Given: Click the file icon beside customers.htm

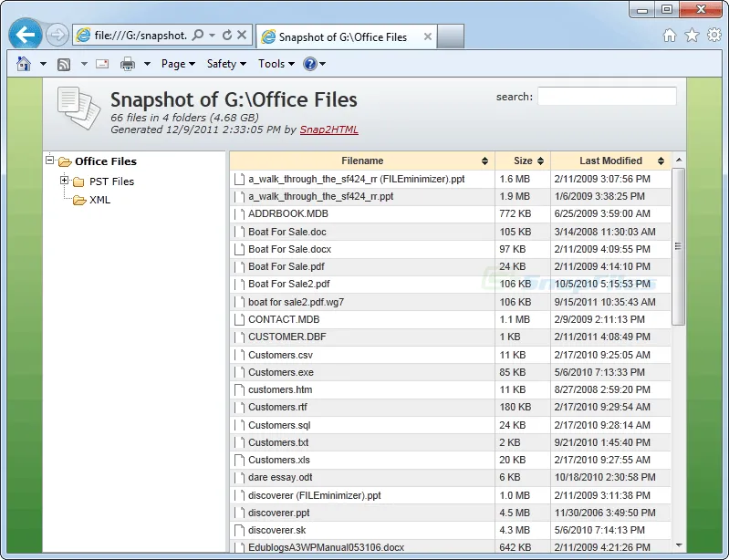Looking at the screenshot, I should point(239,390).
